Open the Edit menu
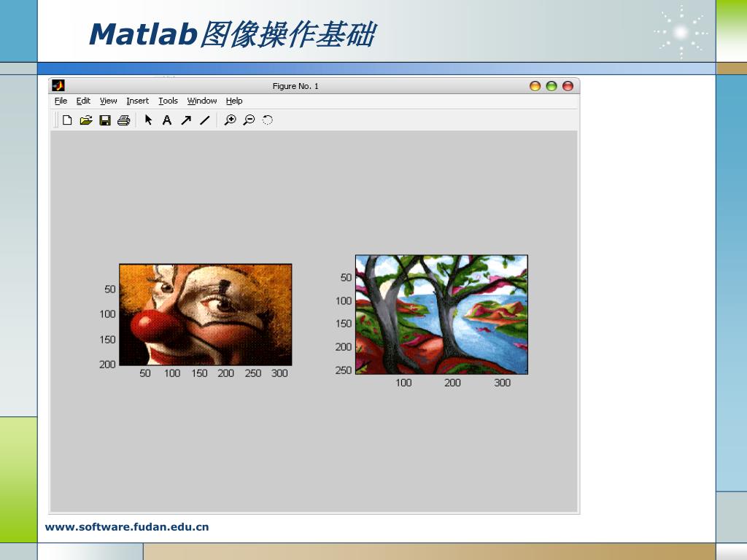The image size is (747, 560). coord(83,101)
